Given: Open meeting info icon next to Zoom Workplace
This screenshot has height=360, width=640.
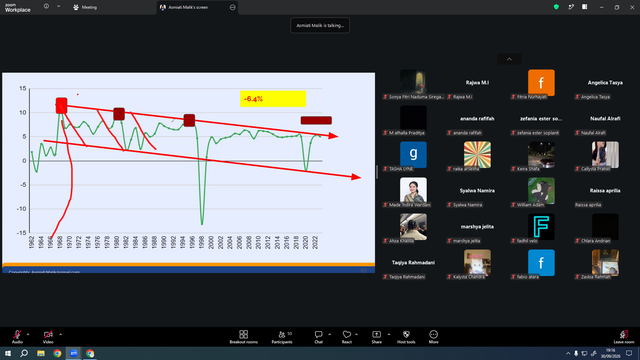Looking at the screenshot, I should [x=46, y=7].
